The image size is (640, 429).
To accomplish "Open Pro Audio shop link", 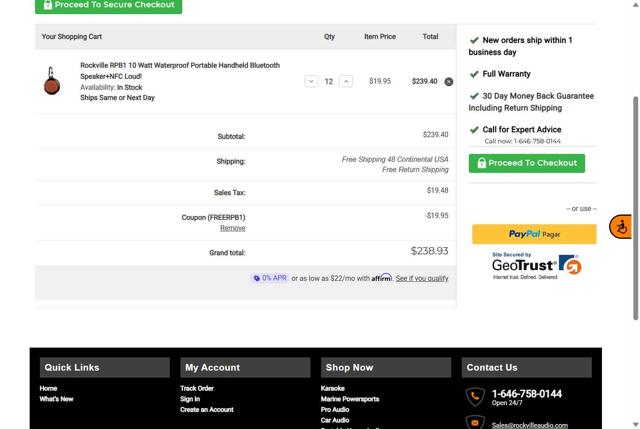I will 335,410.
